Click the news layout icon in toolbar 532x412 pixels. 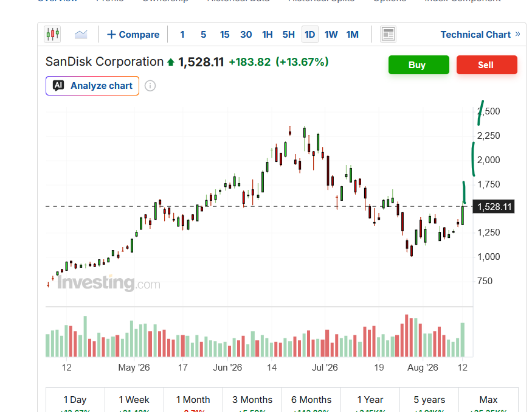[388, 34]
